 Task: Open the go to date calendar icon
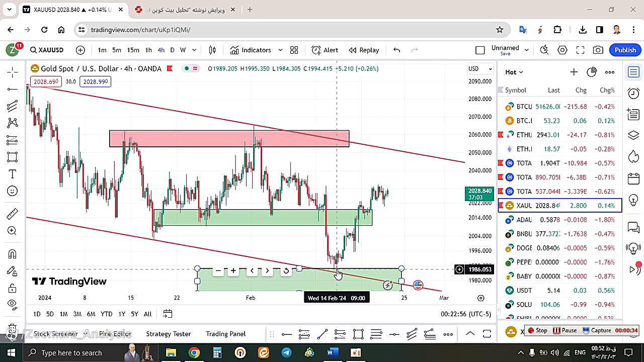point(168,314)
